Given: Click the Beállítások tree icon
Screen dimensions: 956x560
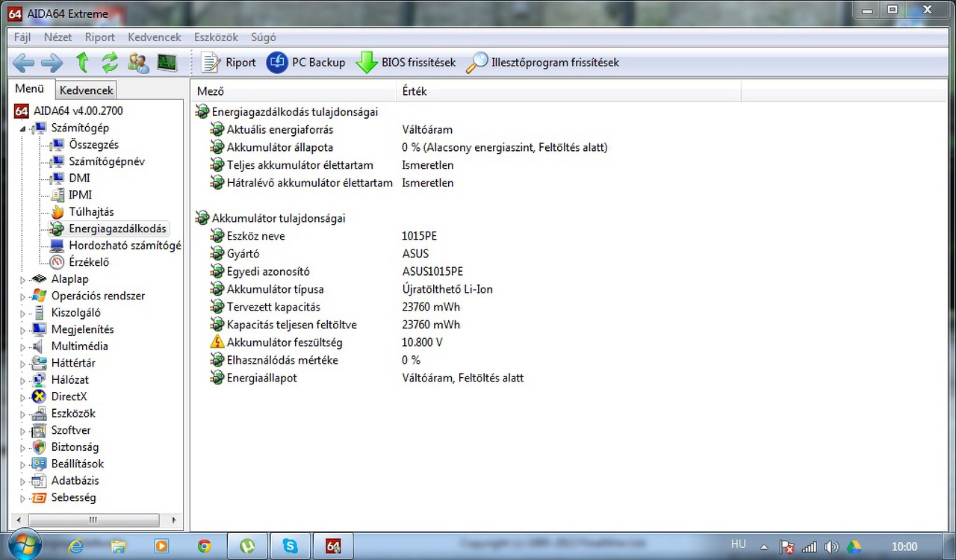Looking at the screenshot, I should coord(39,464).
